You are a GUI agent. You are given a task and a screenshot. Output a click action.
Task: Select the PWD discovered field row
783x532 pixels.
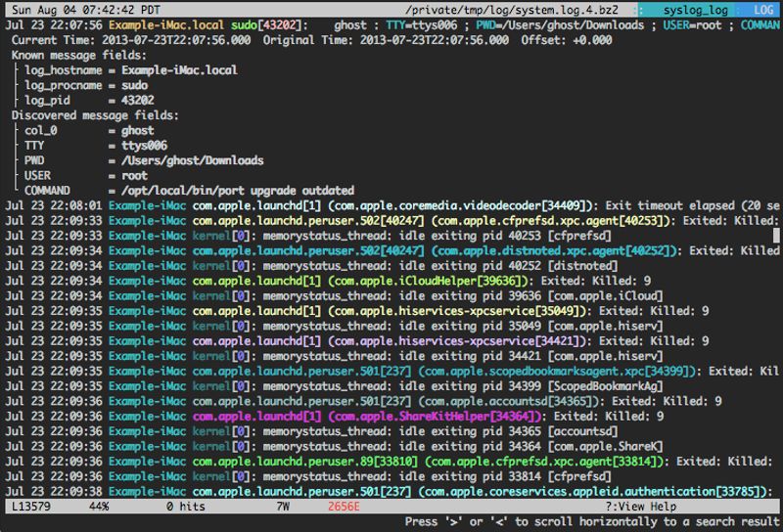pyautogui.click(x=144, y=160)
